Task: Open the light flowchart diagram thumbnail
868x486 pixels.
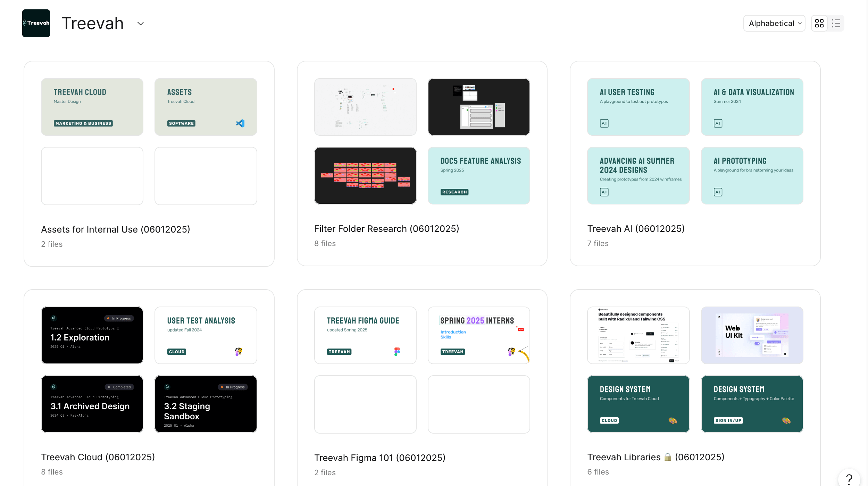Action: (365, 107)
